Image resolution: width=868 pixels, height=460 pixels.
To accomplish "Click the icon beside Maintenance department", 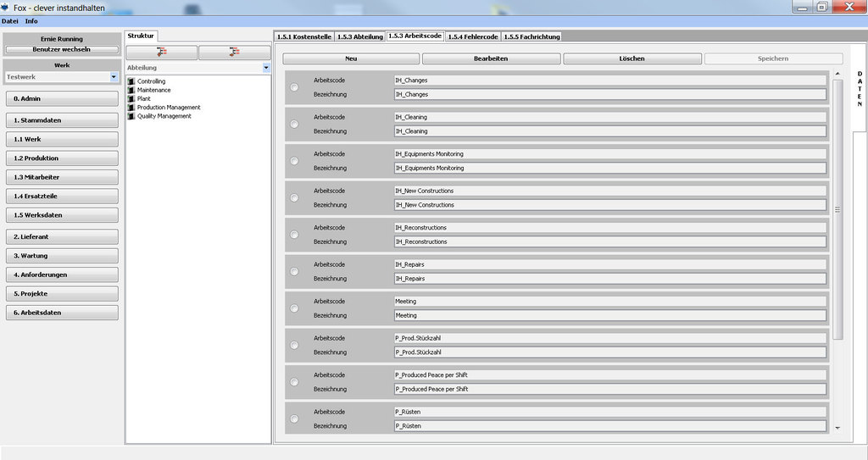I will pyautogui.click(x=131, y=90).
